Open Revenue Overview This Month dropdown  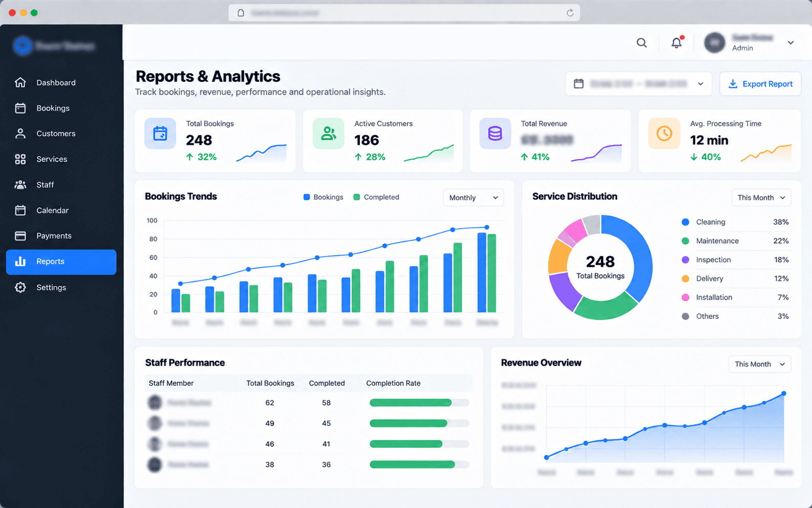tap(760, 364)
